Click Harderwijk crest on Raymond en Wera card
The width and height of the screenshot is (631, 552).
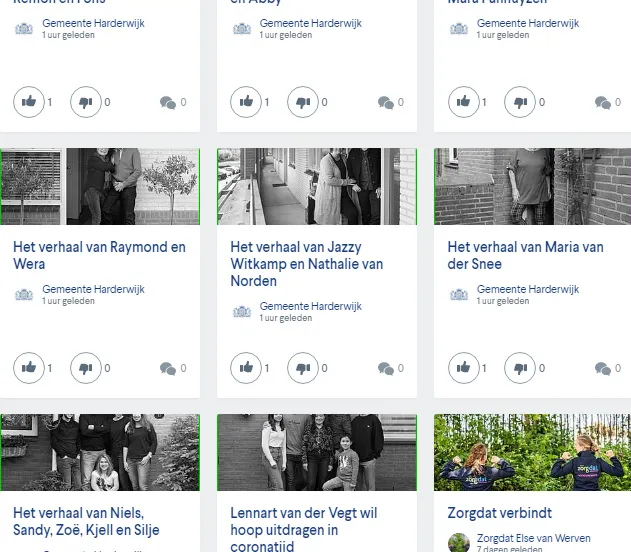point(24,295)
